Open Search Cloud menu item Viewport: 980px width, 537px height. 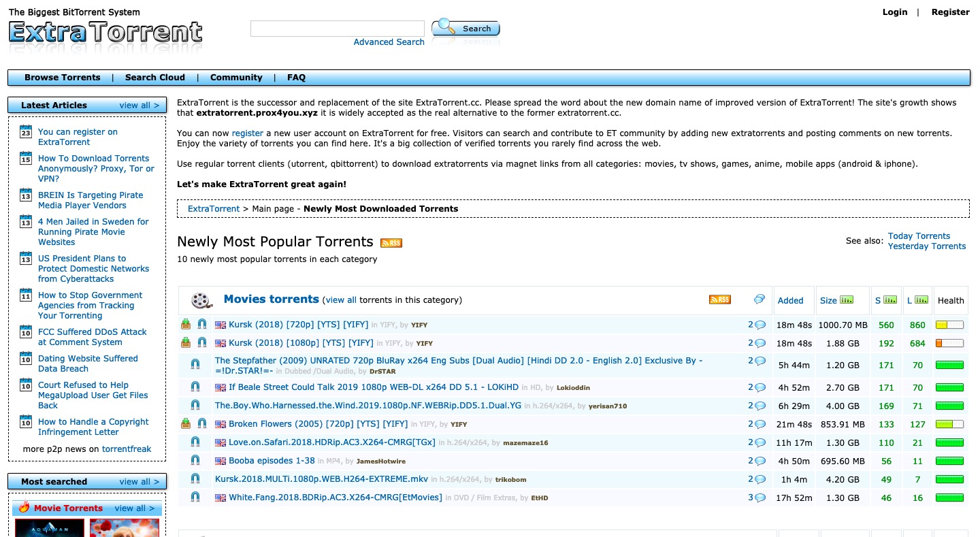point(155,78)
